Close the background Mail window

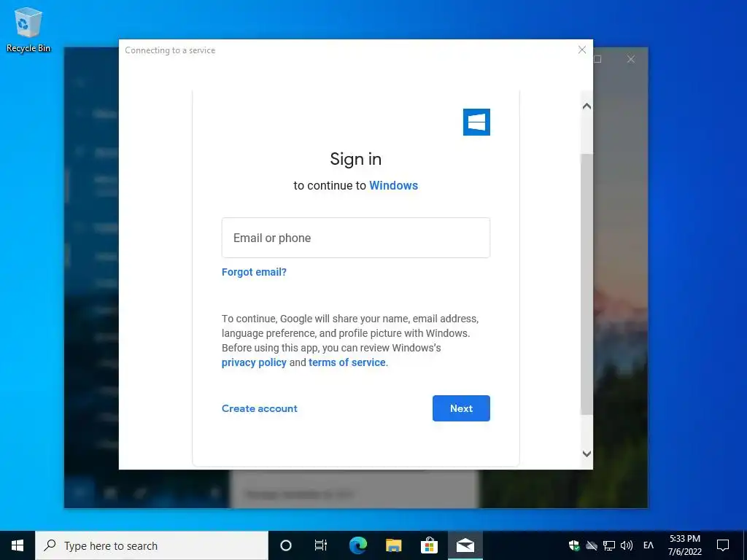tap(631, 59)
